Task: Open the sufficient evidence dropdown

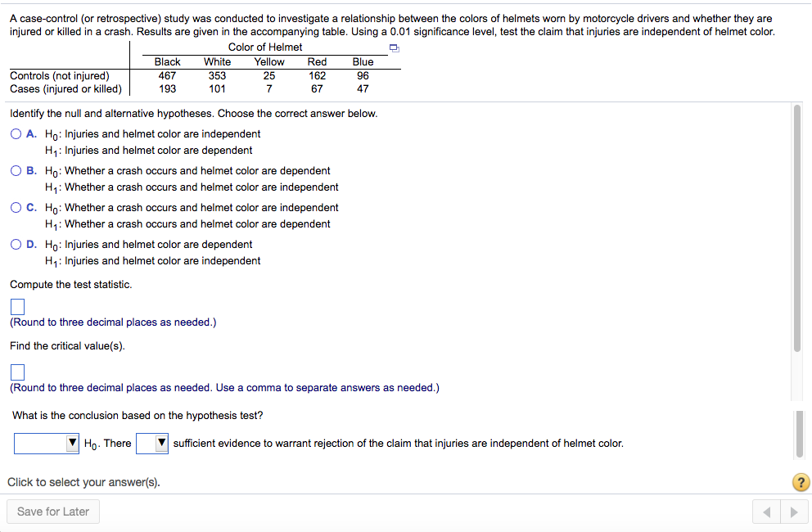Action: click(152, 443)
